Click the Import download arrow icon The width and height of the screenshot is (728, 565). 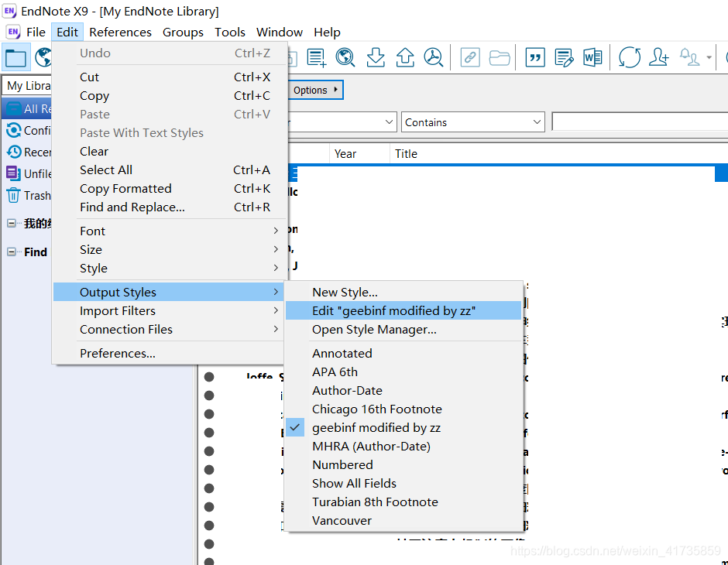[x=375, y=58]
